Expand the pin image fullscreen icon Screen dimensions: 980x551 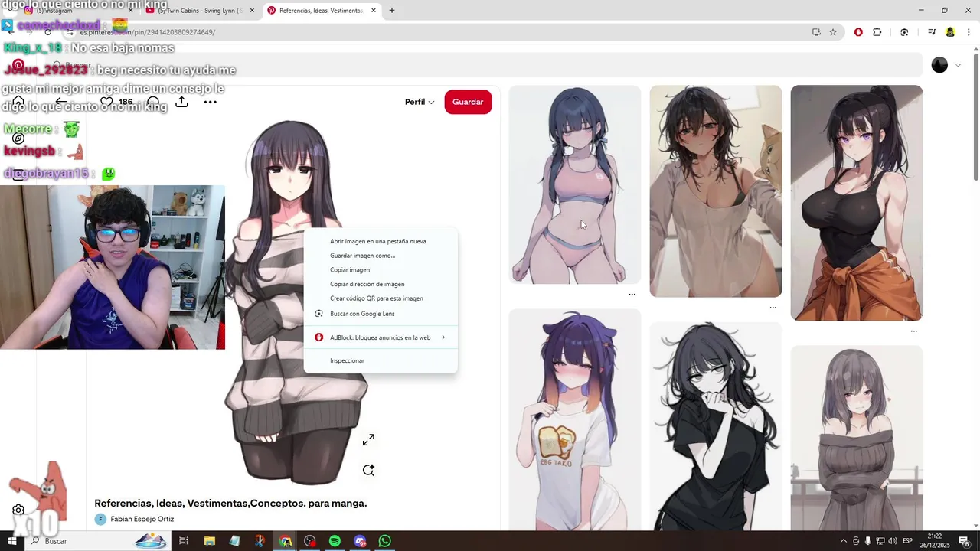tap(368, 440)
